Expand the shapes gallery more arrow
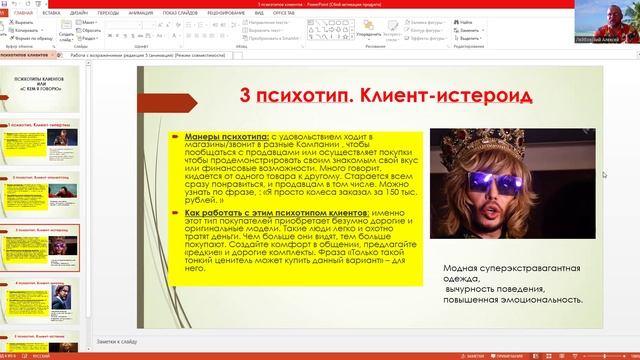The width and height of the screenshot is (640, 360). click(352, 37)
